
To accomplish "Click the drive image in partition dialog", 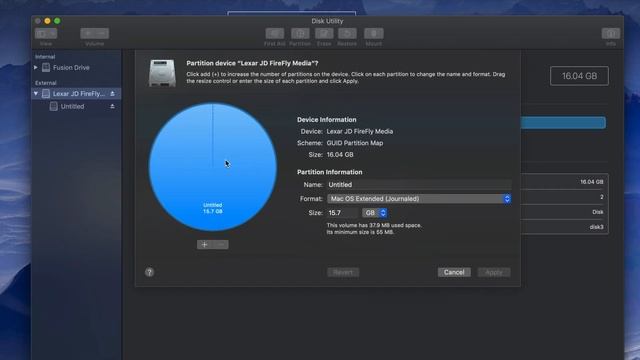I will click(162, 73).
